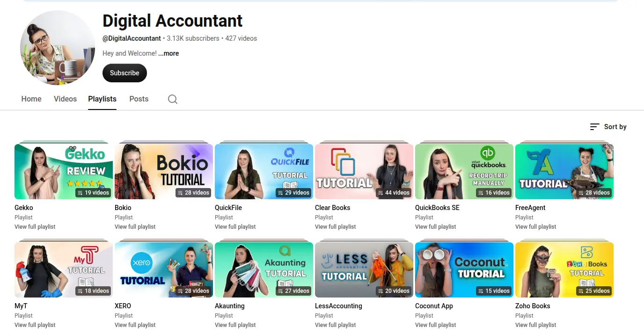644x334 pixels.
Task: Click the channel search magnifier icon
Action: click(x=173, y=99)
